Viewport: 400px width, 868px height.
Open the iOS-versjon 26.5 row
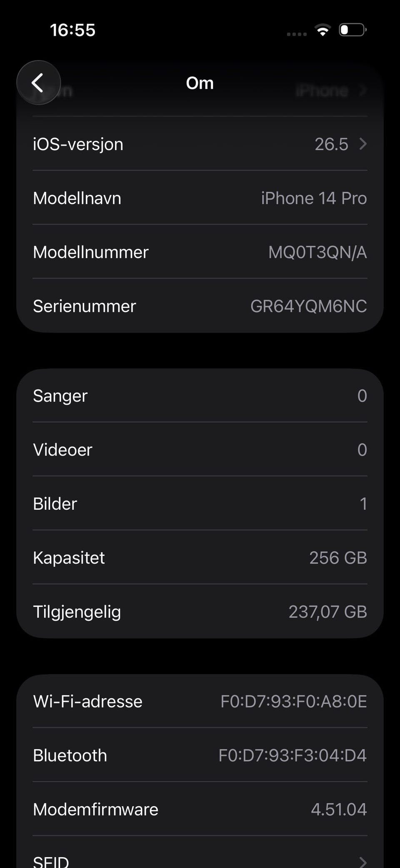point(200,144)
